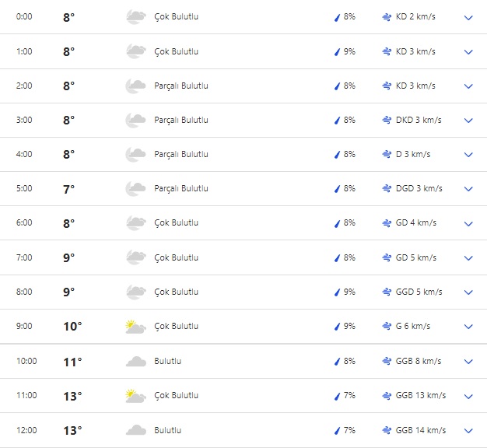Click the cloud icon at 12:00
The width and height of the screenshot is (487, 448).
click(x=135, y=430)
